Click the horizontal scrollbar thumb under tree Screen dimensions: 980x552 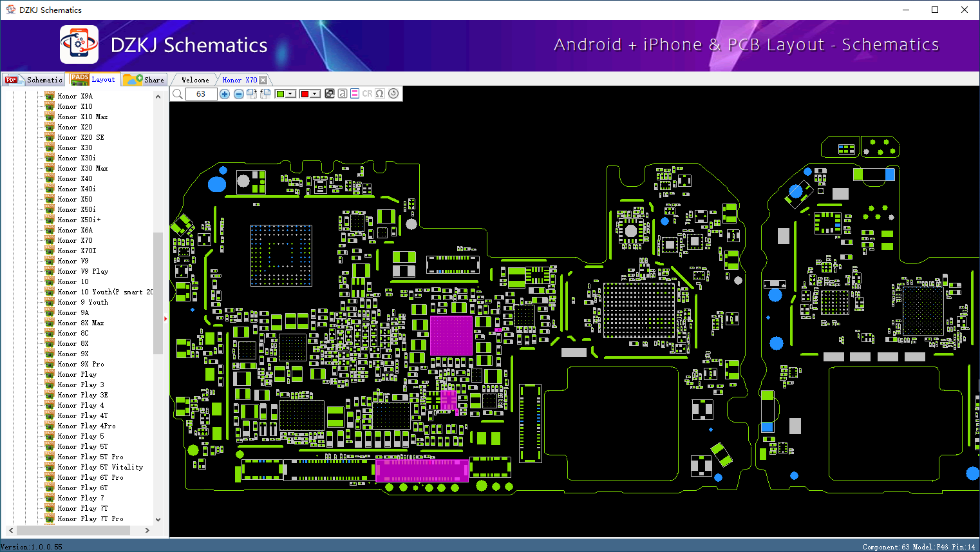tap(73, 530)
